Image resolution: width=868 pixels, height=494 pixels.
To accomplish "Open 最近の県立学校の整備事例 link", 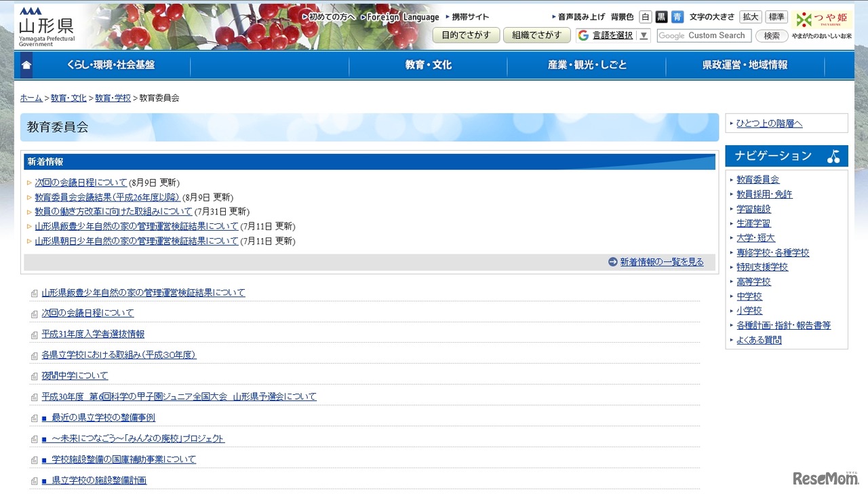I will point(98,418).
